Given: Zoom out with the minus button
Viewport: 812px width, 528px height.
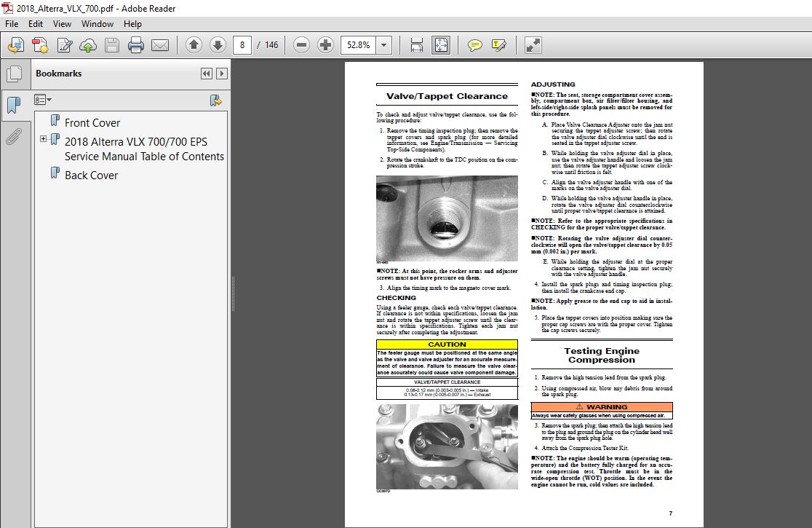Looking at the screenshot, I should pos(301,45).
